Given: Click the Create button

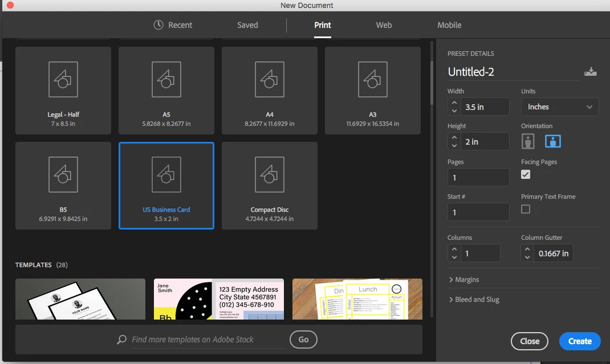Looking at the screenshot, I should pyautogui.click(x=580, y=341).
